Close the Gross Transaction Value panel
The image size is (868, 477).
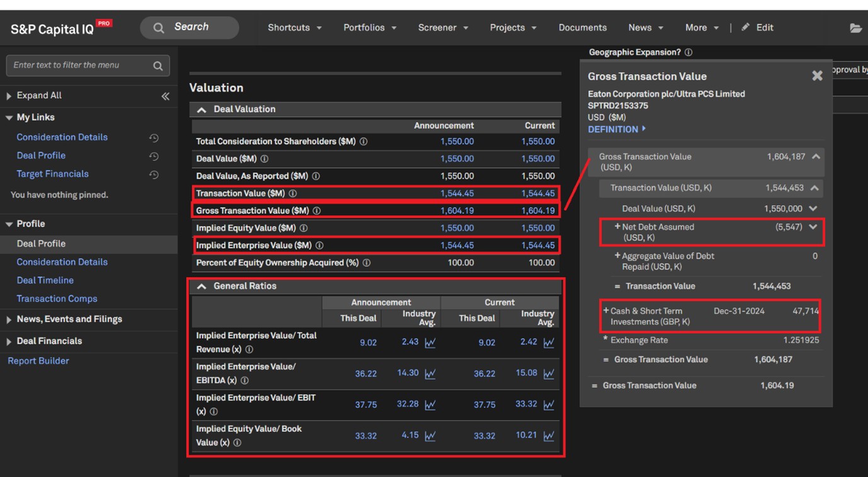[817, 76]
